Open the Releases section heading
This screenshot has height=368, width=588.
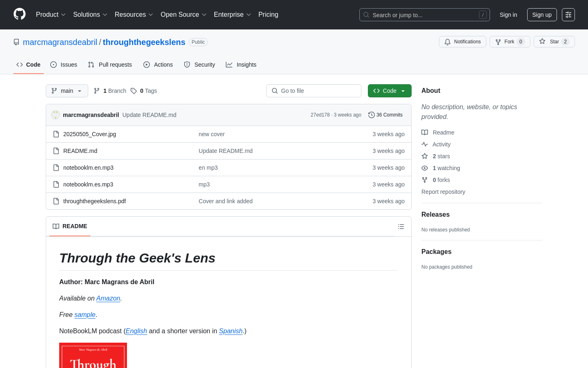click(x=435, y=215)
